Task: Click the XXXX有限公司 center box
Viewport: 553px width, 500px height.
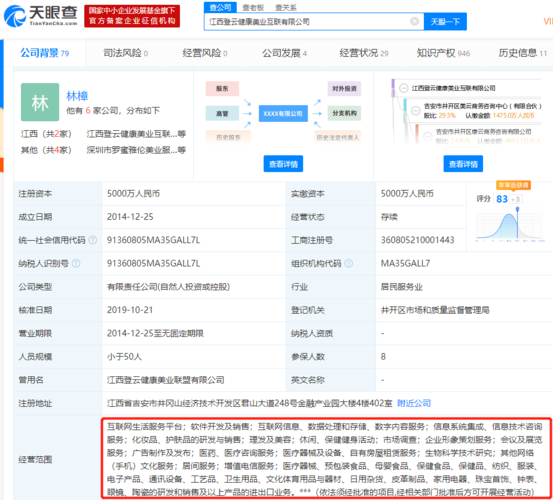Action: click(x=283, y=114)
